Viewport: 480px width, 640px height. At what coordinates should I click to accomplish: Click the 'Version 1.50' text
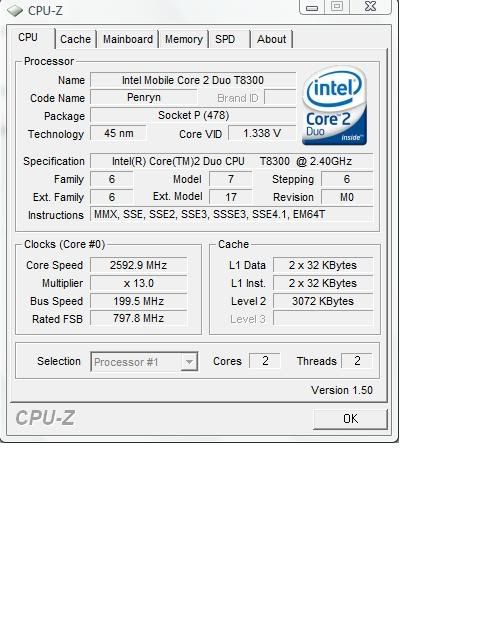342,390
